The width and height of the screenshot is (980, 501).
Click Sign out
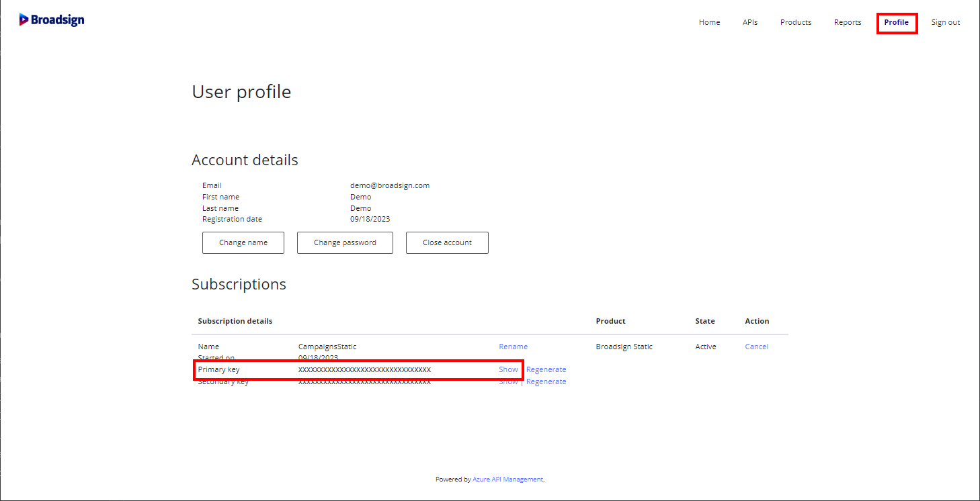(946, 22)
